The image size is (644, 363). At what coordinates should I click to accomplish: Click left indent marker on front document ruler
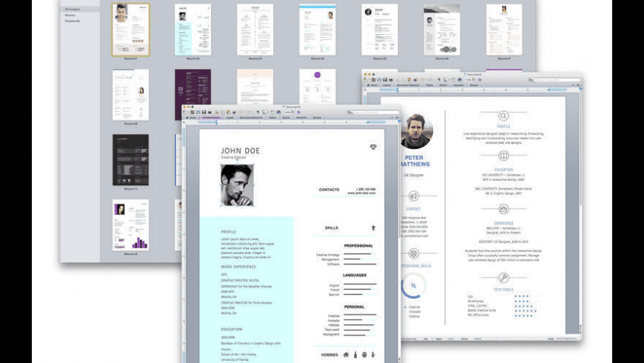coord(216,122)
